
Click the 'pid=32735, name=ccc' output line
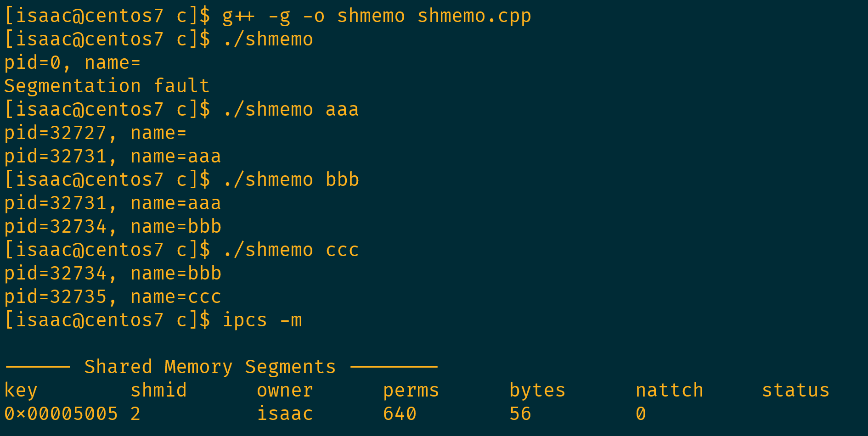113,297
